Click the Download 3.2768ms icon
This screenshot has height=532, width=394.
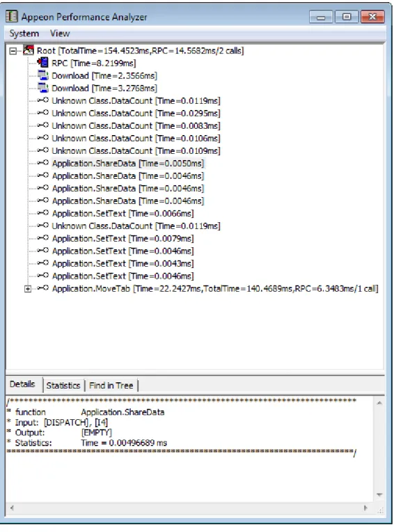tap(42, 88)
